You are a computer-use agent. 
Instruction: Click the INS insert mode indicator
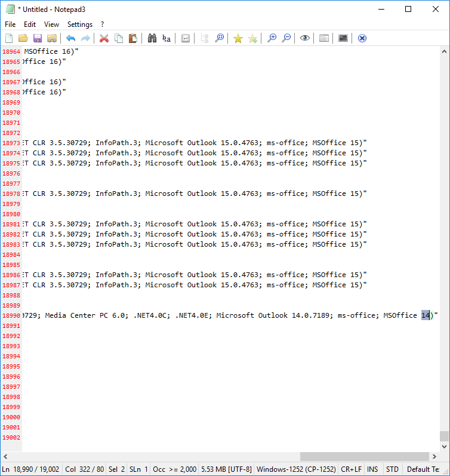coord(372,469)
